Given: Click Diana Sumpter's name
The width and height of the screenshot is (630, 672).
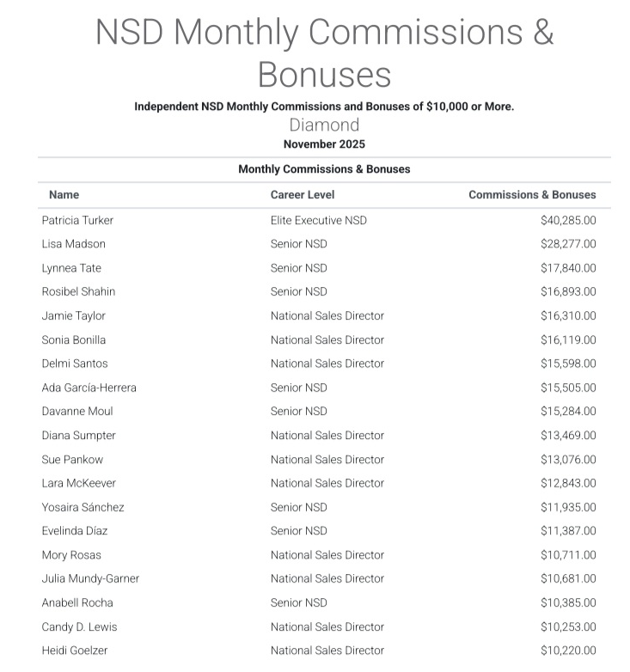Looking at the screenshot, I should click(x=78, y=436).
